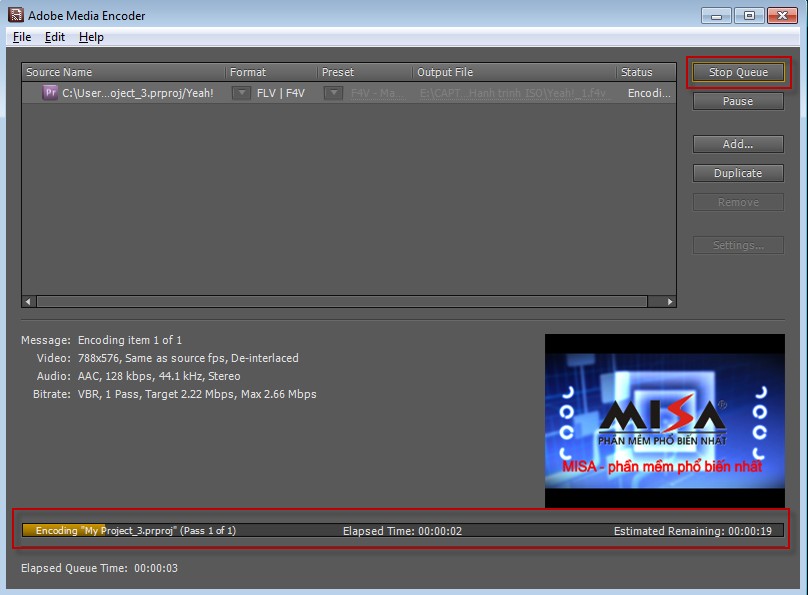Click the left scroll arrow of the queue list
Screen dimensions: 808x595
(x=29, y=301)
